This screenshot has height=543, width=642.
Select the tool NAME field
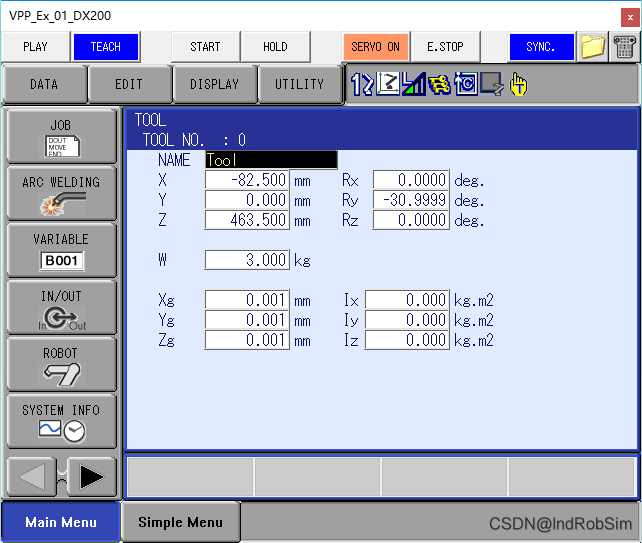[x=271, y=160]
